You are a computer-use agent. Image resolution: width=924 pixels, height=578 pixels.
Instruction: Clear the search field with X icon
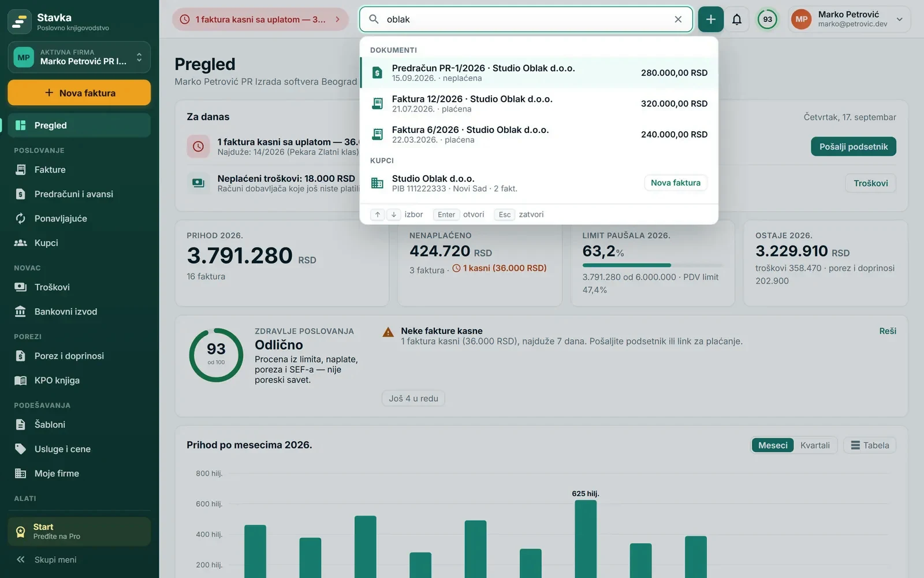click(x=678, y=19)
